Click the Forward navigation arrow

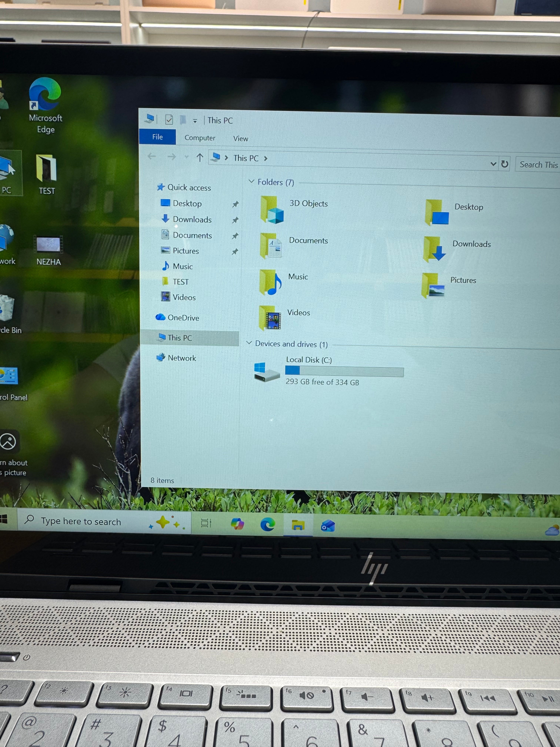pos(171,157)
